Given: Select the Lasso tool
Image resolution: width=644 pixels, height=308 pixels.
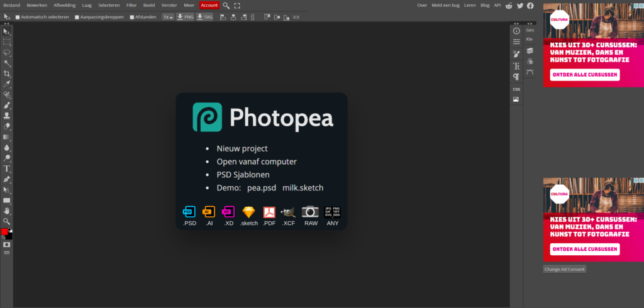Looking at the screenshot, I should (x=6, y=53).
